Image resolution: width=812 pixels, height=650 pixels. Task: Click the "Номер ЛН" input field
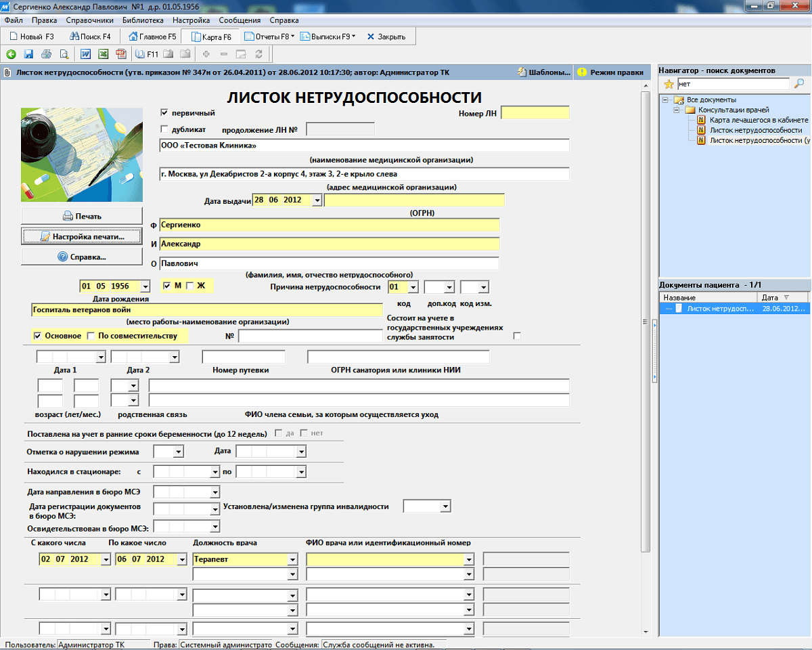[535, 113]
